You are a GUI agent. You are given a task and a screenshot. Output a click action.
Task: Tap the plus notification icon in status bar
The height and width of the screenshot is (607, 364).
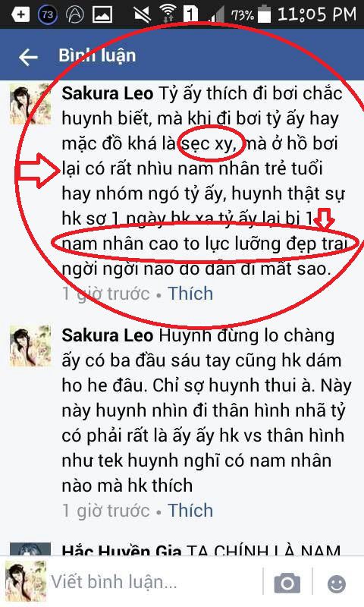[x=20, y=14]
